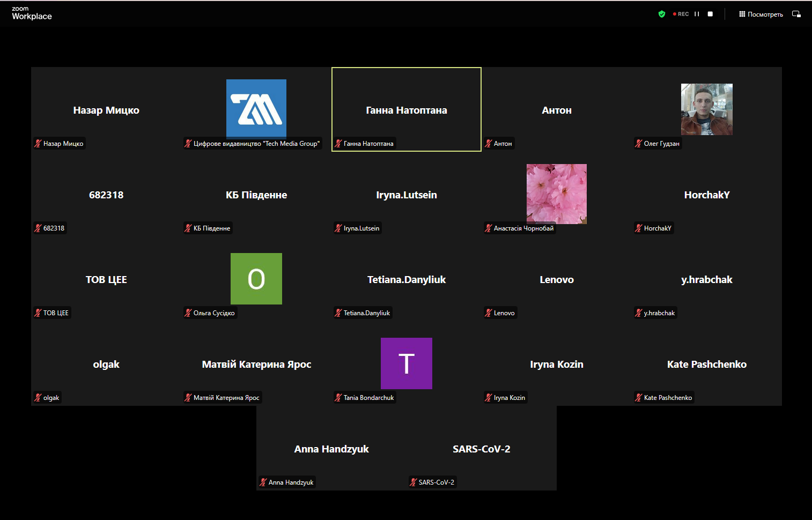Click the green encryption shield icon
The width and height of the screenshot is (812, 520).
pos(662,14)
